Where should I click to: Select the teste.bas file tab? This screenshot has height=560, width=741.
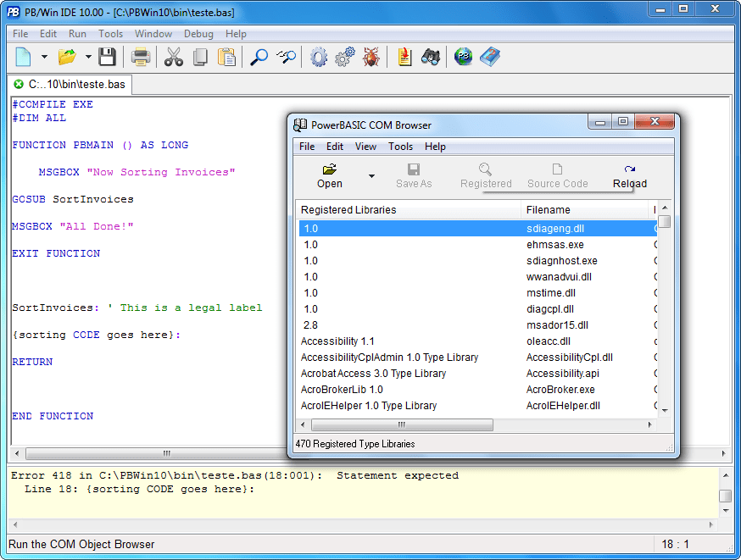72,85
